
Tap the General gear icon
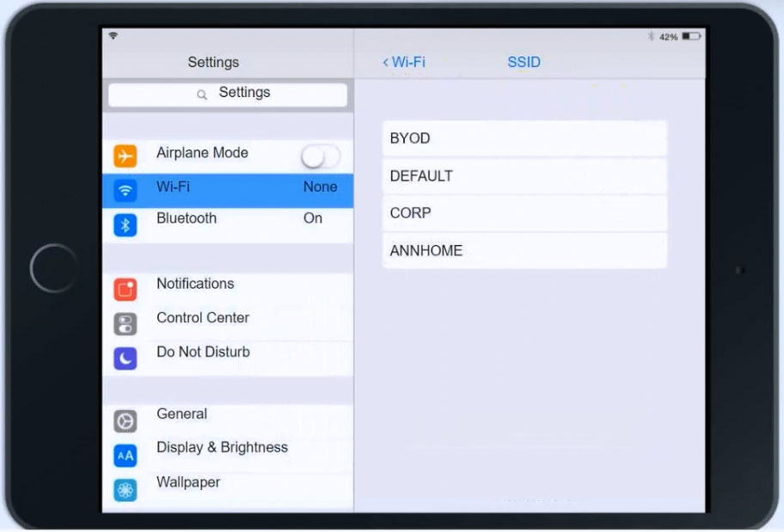(x=126, y=421)
